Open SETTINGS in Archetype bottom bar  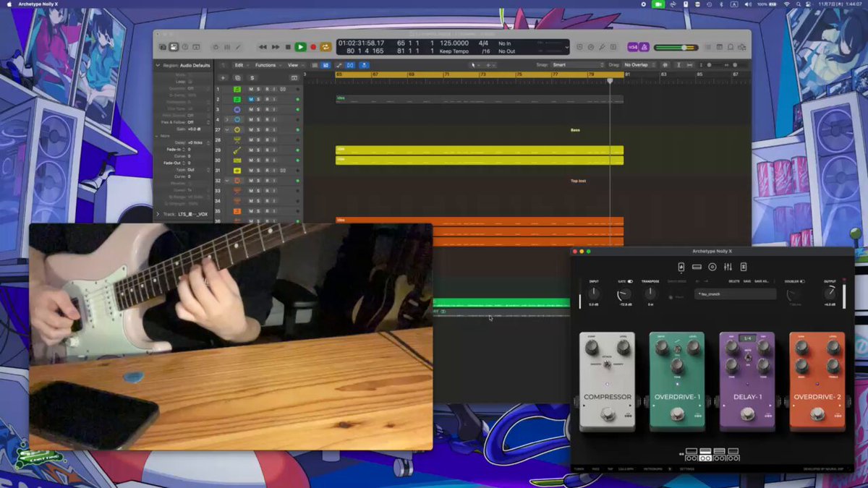click(686, 468)
